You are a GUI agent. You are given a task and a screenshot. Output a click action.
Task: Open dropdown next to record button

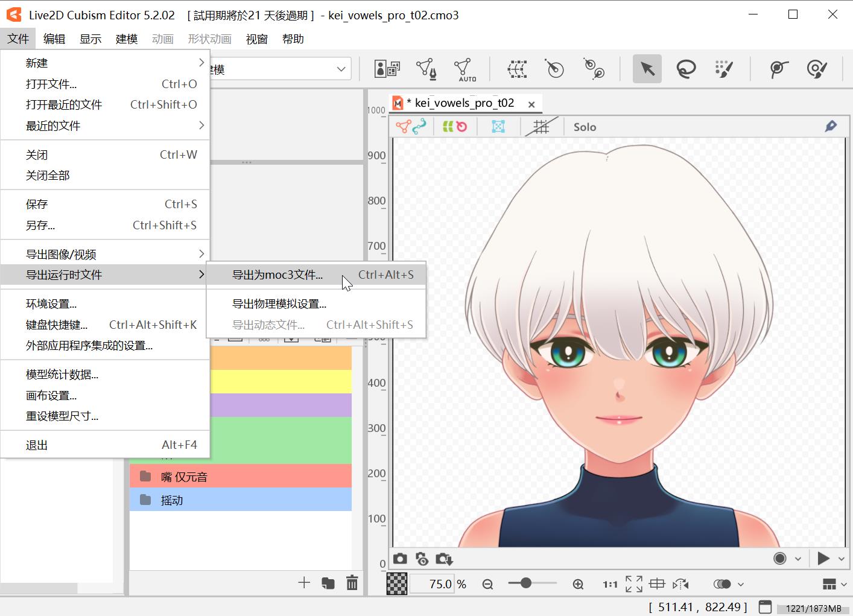pos(798,559)
